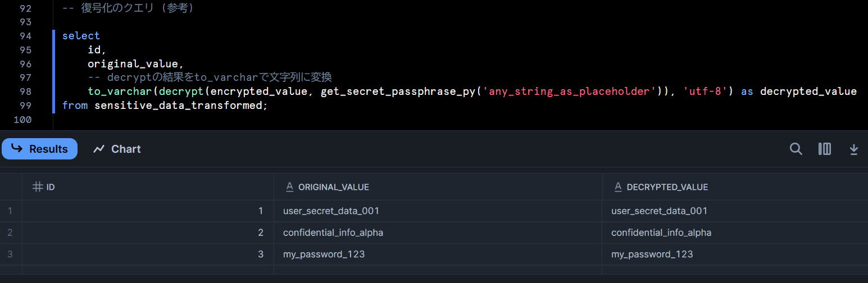Switch to the Results tab
Viewport: 868px width, 283px height.
point(39,149)
